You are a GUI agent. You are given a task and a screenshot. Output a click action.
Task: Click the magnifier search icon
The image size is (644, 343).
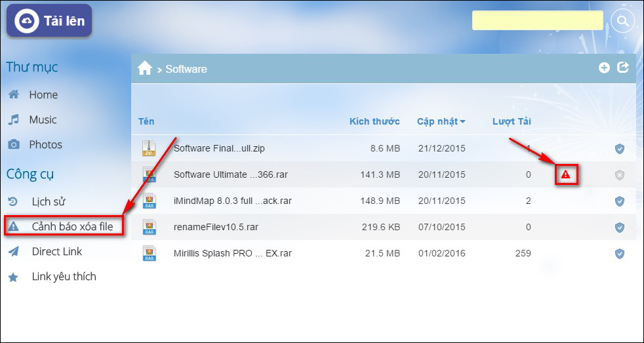click(622, 20)
